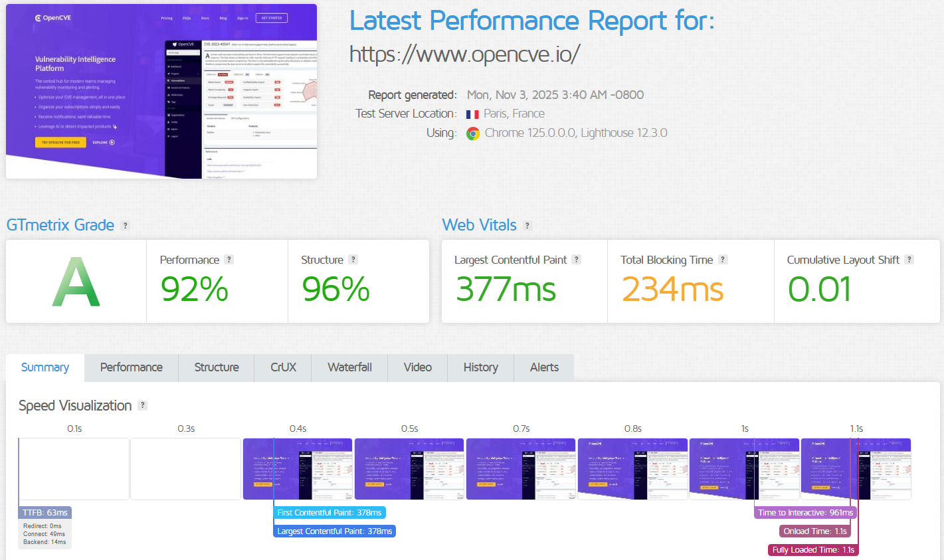Click the 0.01 Cumulative Layout Shift value
The width and height of the screenshot is (944, 560).
tap(819, 289)
